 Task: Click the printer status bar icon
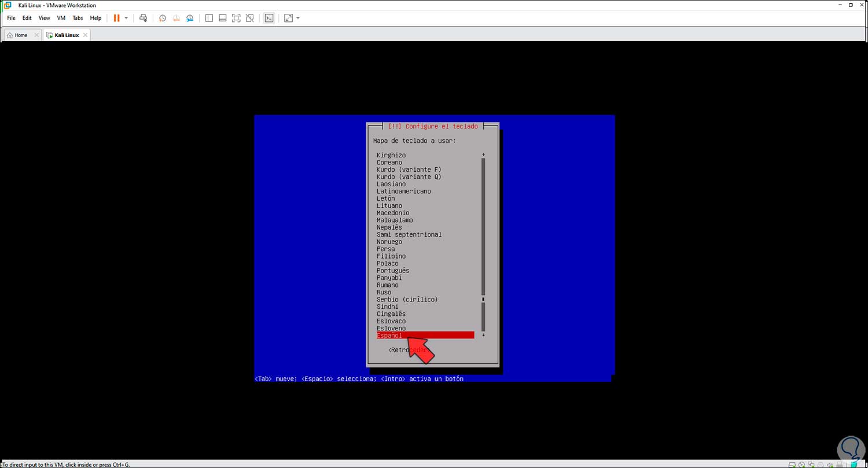click(821, 464)
